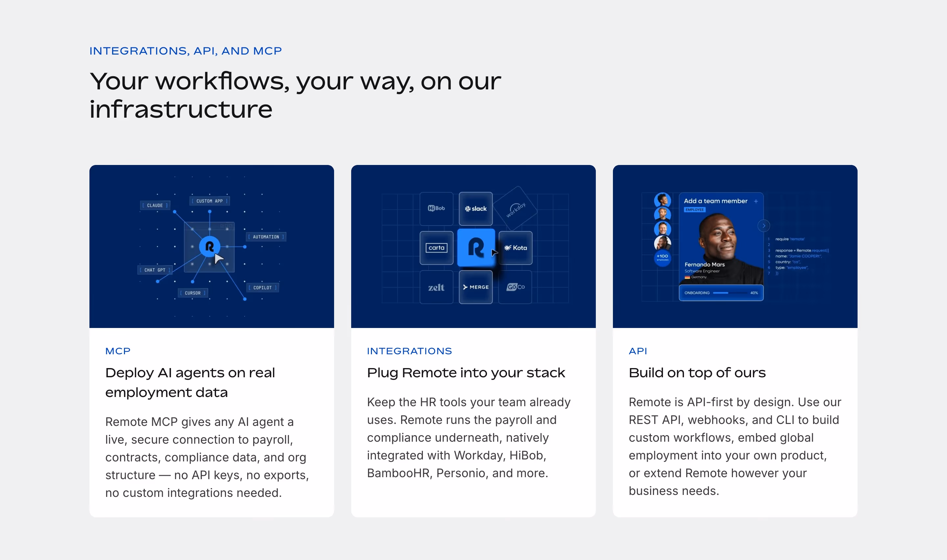947x560 pixels.
Task: Click the INTEGRATIONS category label on card
Action: pyautogui.click(x=409, y=351)
